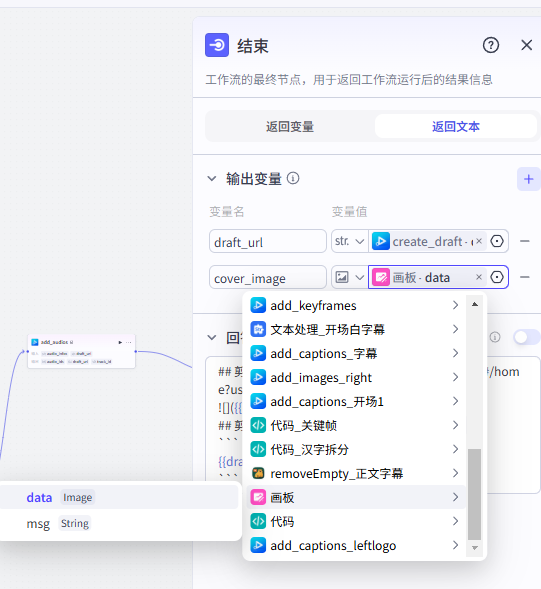The width and height of the screenshot is (541, 589).
Task: Click the purple End node icon
Action: [x=217, y=45]
